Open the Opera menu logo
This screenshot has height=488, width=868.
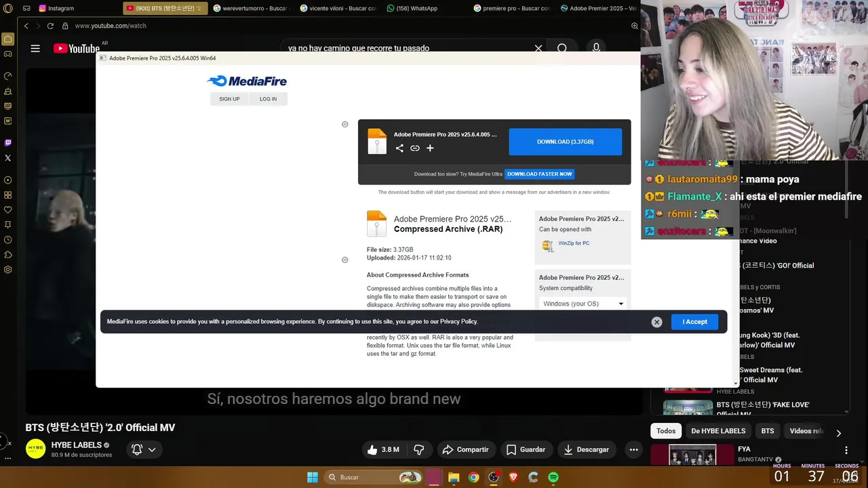coord(8,9)
